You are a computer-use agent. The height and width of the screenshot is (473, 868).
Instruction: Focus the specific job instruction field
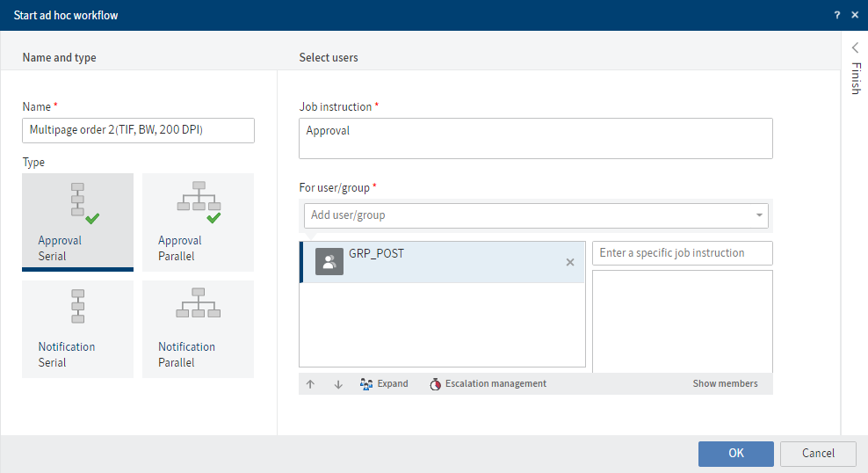point(682,253)
